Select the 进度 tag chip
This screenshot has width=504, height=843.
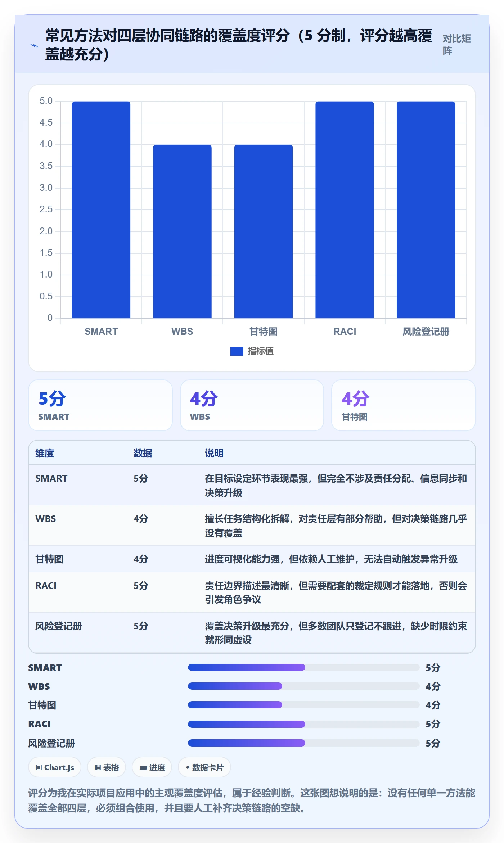point(152,767)
